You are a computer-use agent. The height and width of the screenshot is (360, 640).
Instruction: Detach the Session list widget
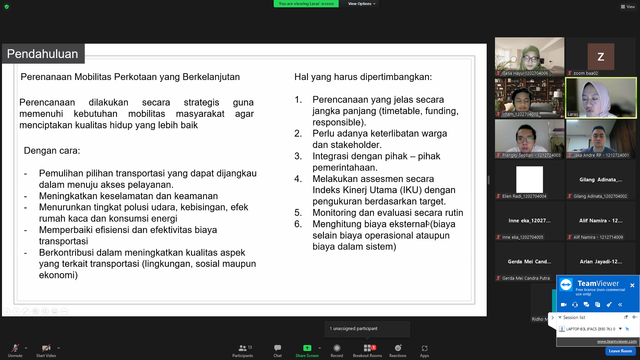click(626, 317)
